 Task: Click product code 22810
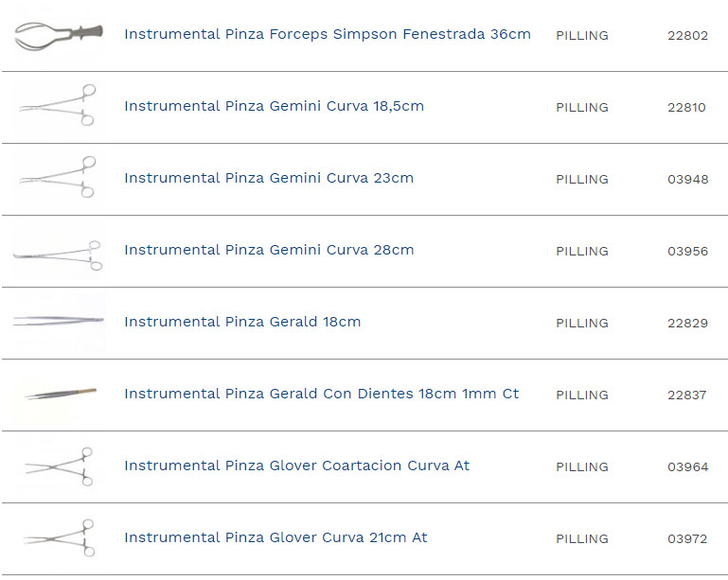[x=686, y=108]
